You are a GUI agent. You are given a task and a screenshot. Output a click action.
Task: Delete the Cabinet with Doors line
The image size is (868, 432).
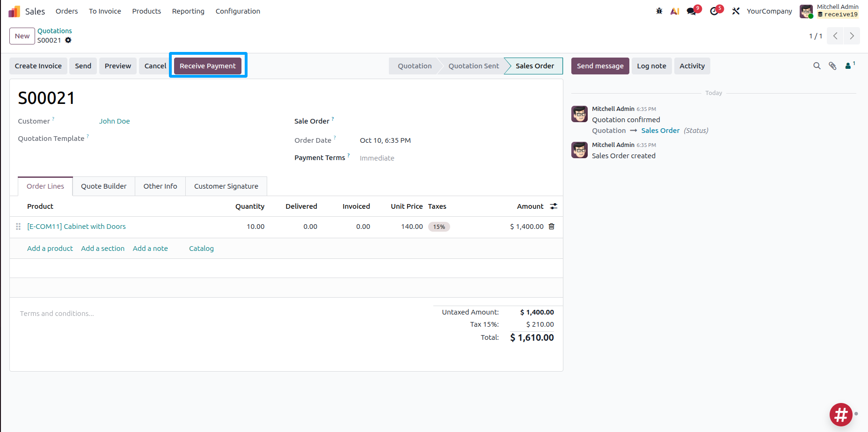(x=552, y=227)
